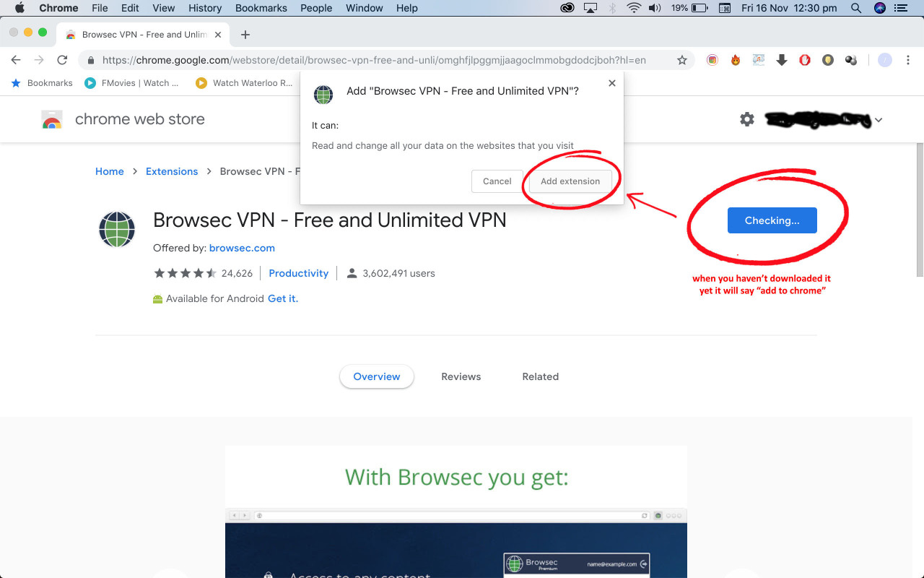Open a new browser tab
This screenshot has width=924, height=578.
[x=245, y=35]
